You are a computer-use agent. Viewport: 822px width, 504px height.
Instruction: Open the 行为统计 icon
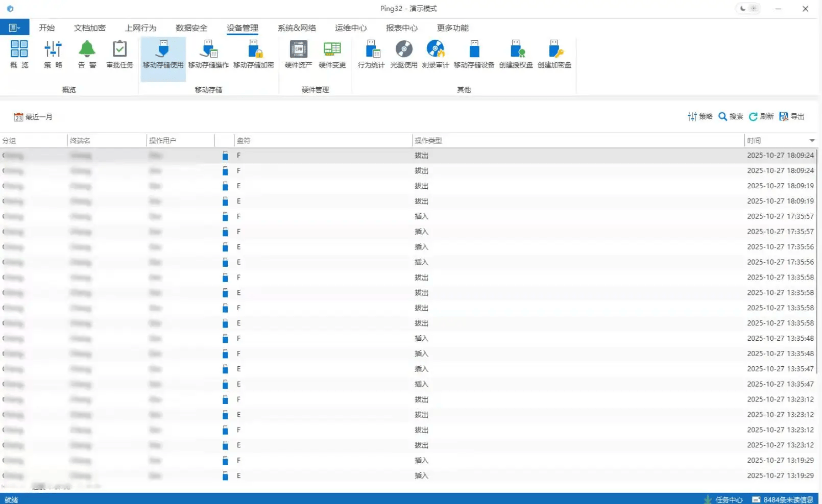coord(371,54)
